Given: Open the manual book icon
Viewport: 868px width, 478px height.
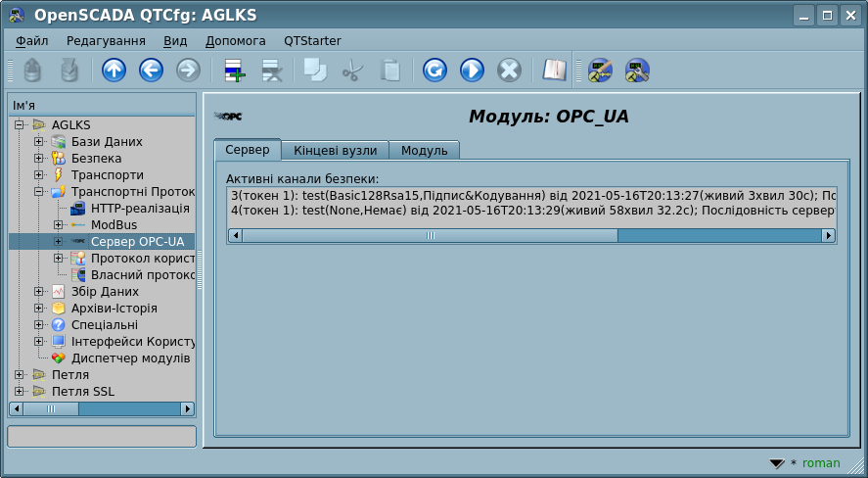Looking at the screenshot, I should (x=555, y=71).
